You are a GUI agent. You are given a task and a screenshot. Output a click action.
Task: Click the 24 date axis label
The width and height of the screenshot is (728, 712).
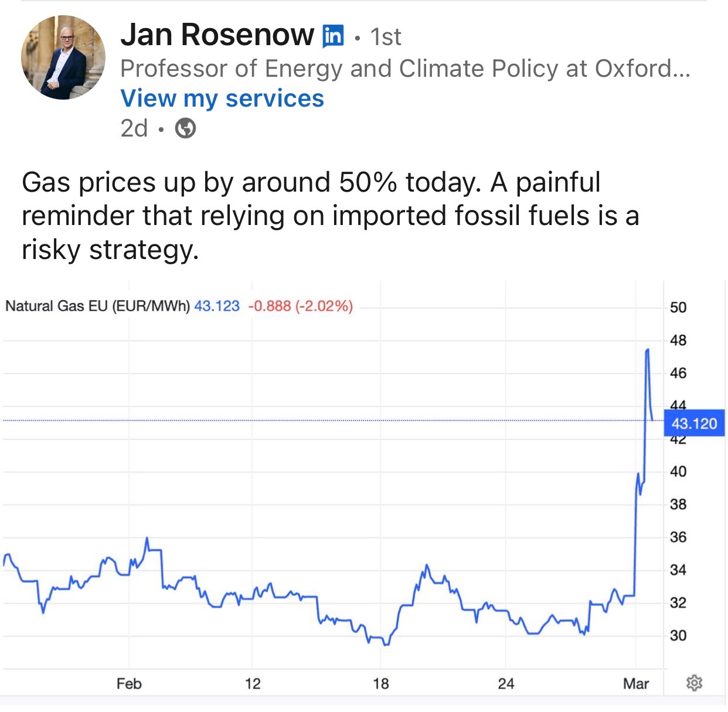click(x=506, y=683)
